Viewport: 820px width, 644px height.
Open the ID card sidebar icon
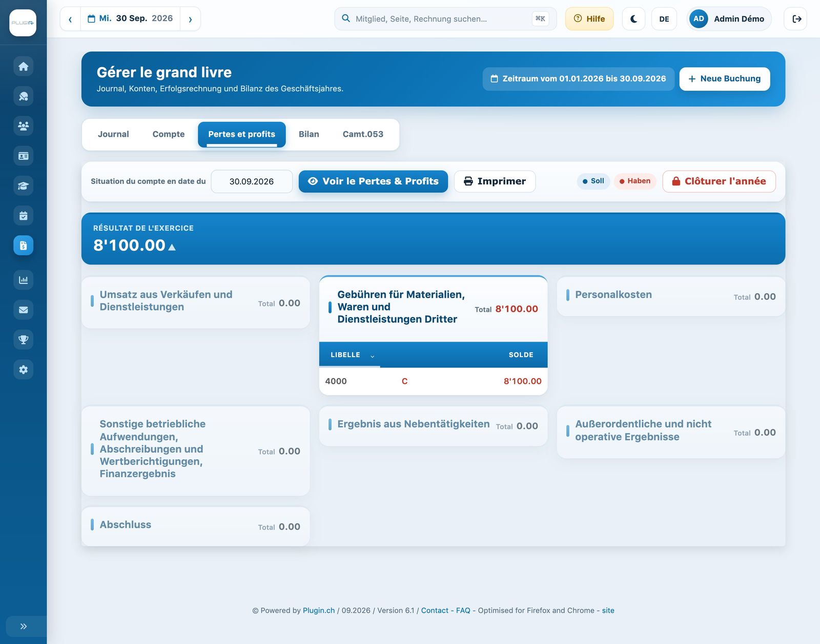click(23, 156)
